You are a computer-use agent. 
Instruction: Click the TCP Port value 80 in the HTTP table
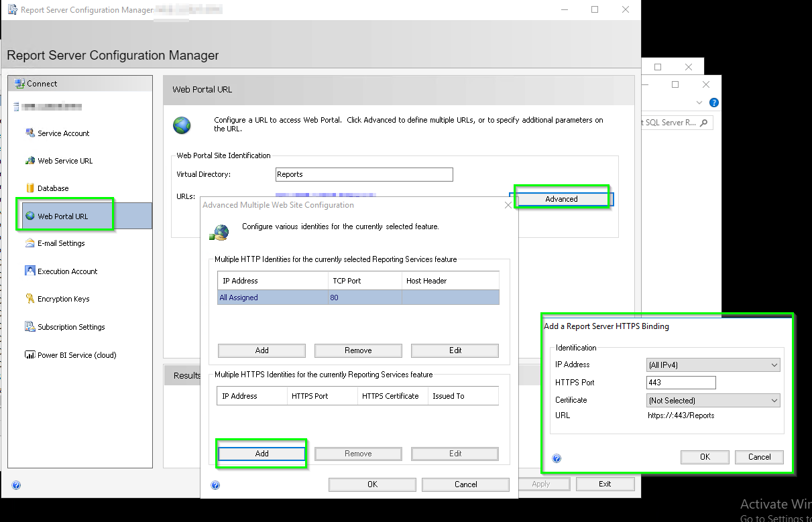point(335,298)
